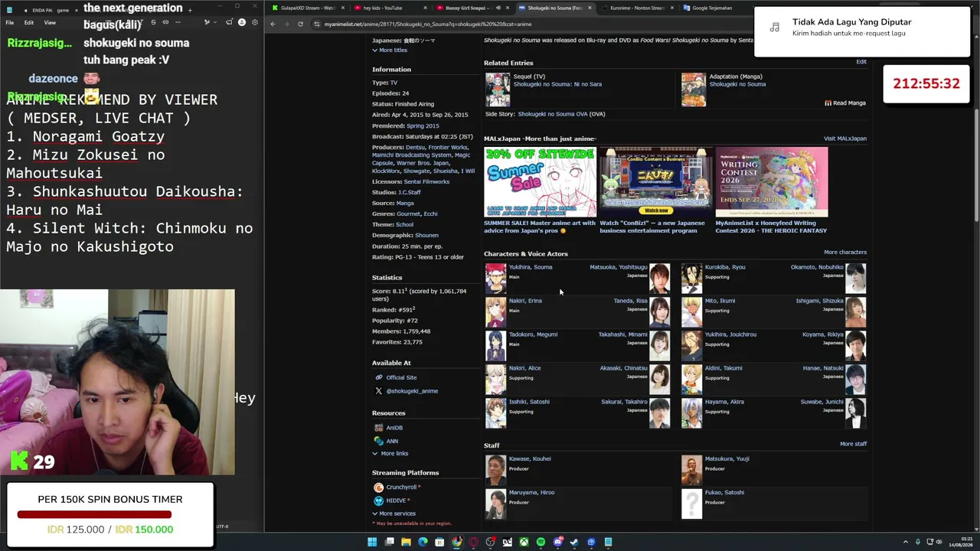Click the browser address bar URL
The image size is (980, 551).
point(427,24)
